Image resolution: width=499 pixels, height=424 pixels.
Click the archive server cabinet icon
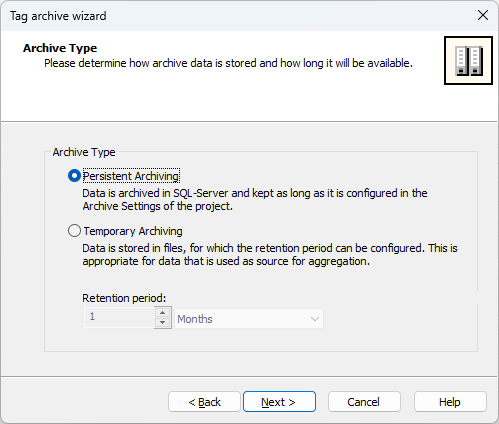click(468, 61)
